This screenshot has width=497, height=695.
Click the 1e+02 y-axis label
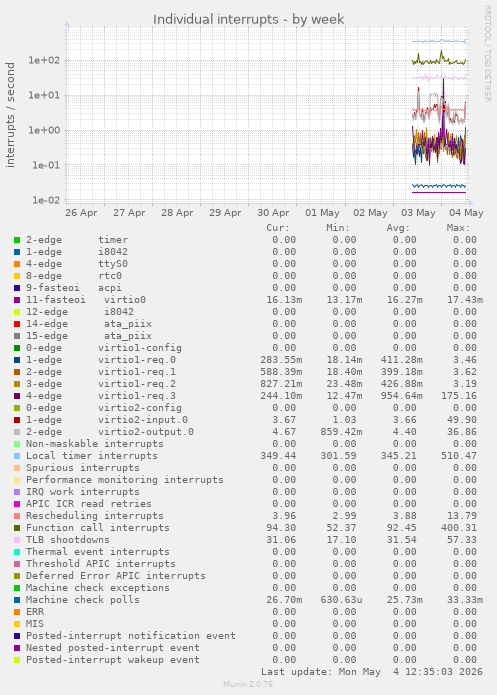click(44, 60)
